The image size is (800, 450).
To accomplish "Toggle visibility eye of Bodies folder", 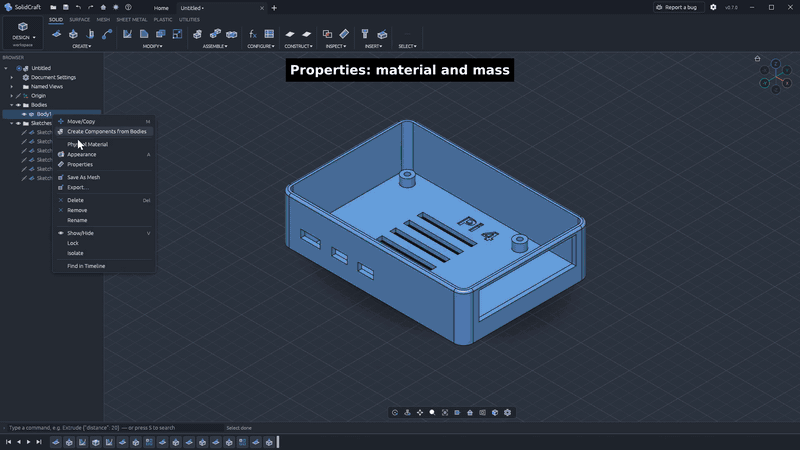I will 18,105.
